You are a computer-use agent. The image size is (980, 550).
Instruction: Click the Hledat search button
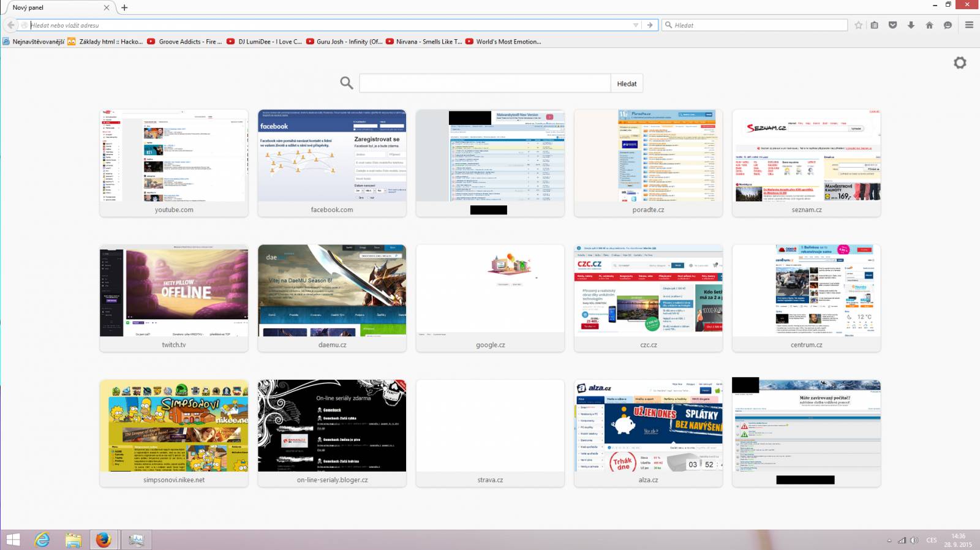point(627,83)
